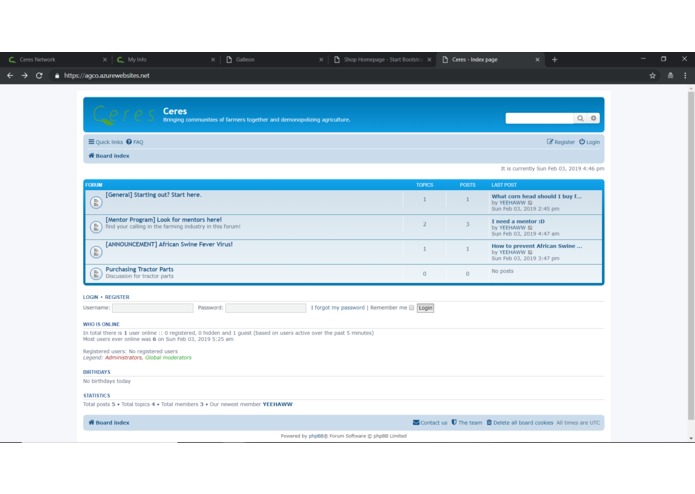Reload the page with refresh icon
The height and width of the screenshot is (494, 695).
tap(39, 76)
